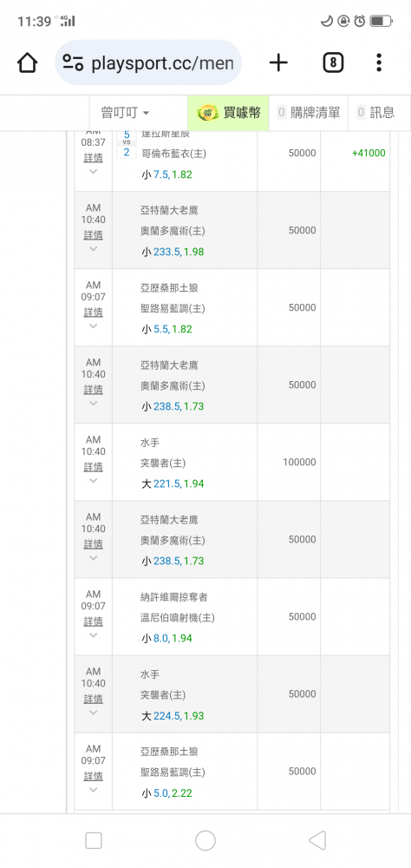Click the playsport.cc address bar
Viewport: 411px width, 868px height.
[148, 63]
